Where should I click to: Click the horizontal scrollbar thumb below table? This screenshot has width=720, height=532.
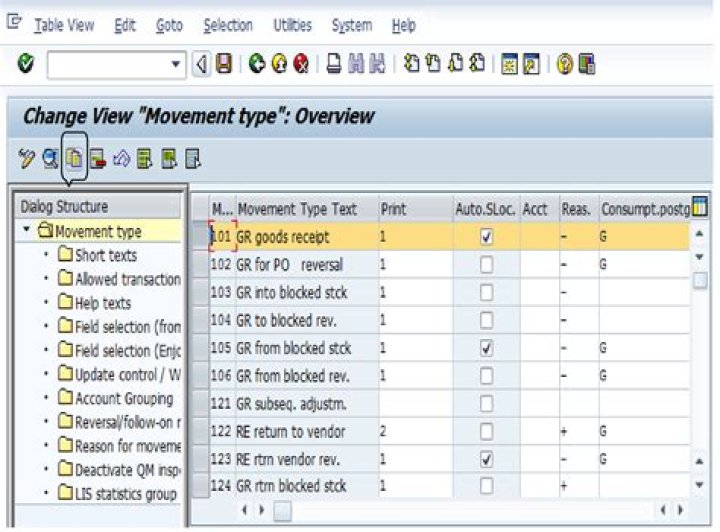(282, 510)
